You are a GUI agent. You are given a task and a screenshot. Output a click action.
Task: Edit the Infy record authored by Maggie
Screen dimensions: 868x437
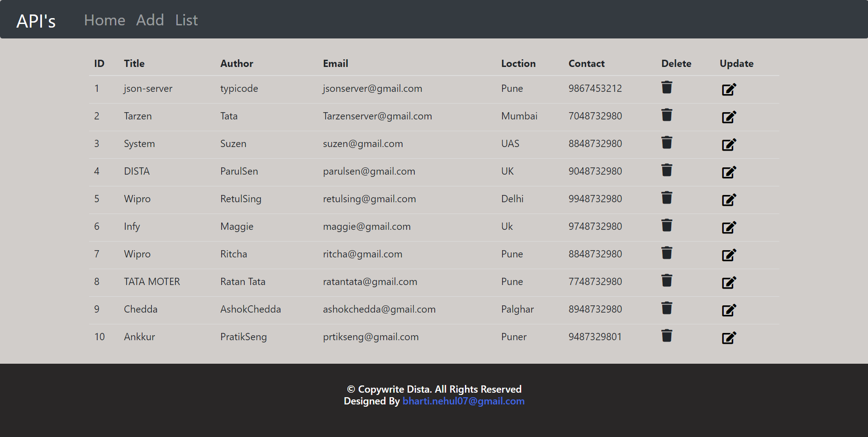coord(728,228)
